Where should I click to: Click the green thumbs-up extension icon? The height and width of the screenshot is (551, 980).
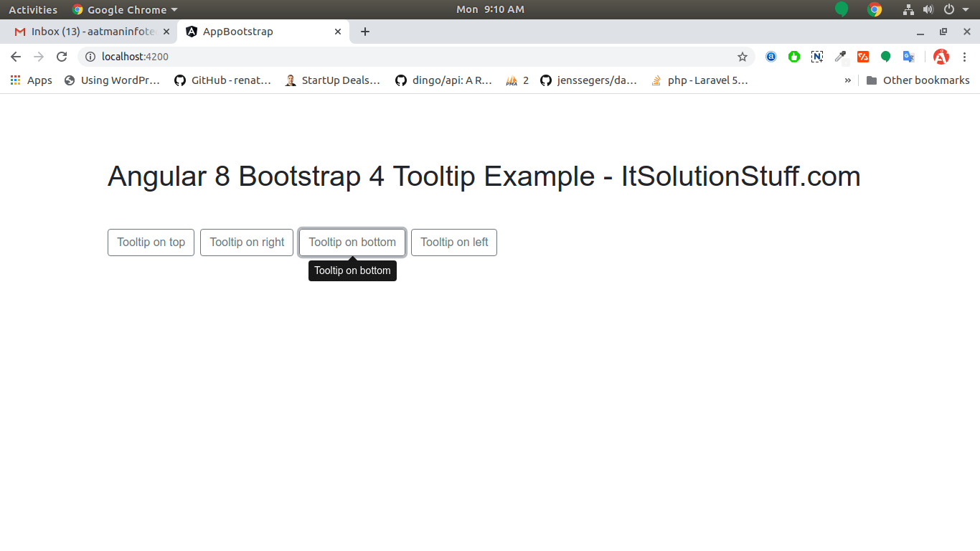click(x=794, y=57)
